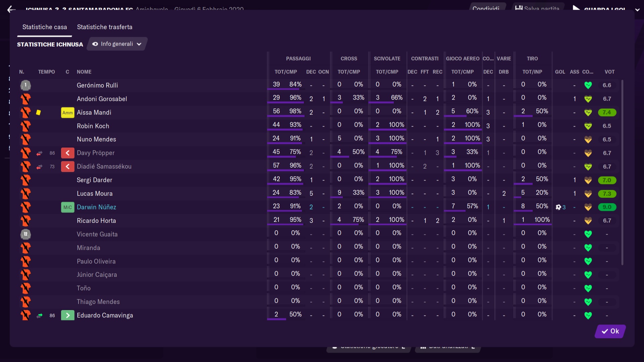
Task: Open Darwin Núñez player link
Action: (97, 207)
